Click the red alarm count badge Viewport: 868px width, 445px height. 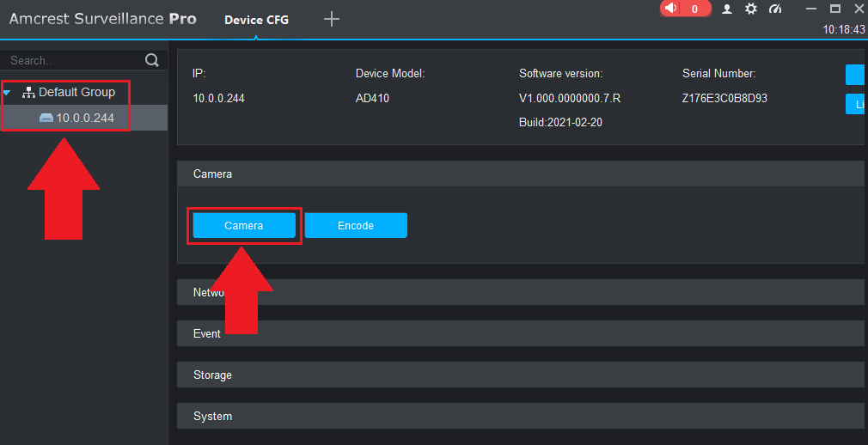(x=694, y=9)
